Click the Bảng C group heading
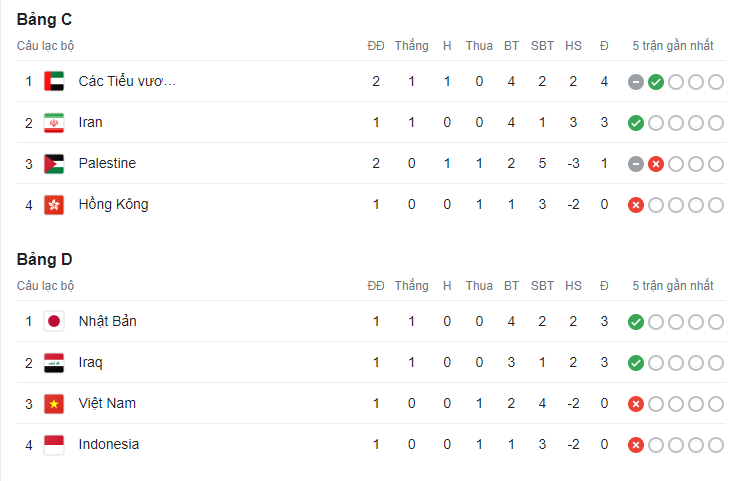 (44, 19)
